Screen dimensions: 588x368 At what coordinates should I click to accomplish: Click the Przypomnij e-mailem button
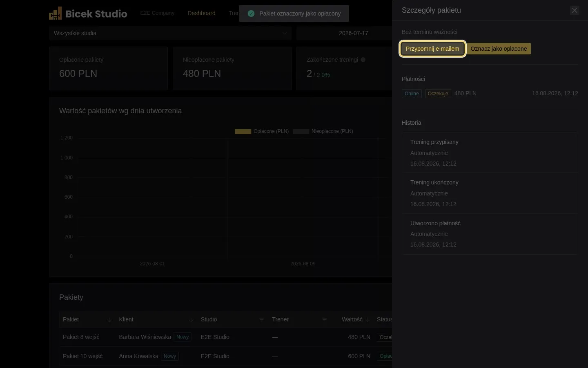(x=432, y=49)
